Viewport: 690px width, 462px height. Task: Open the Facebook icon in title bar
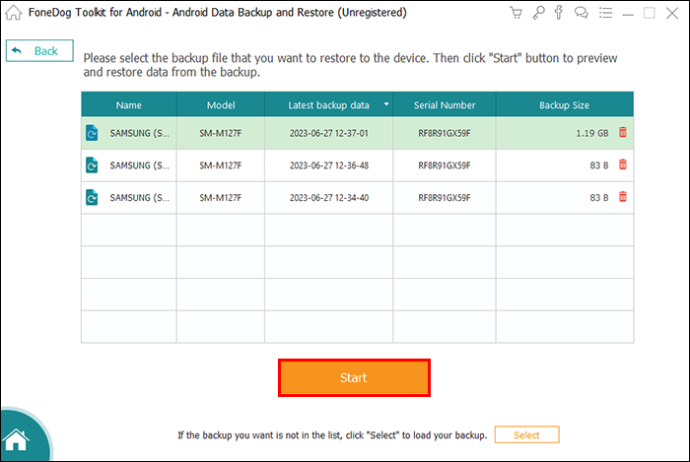coord(559,12)
